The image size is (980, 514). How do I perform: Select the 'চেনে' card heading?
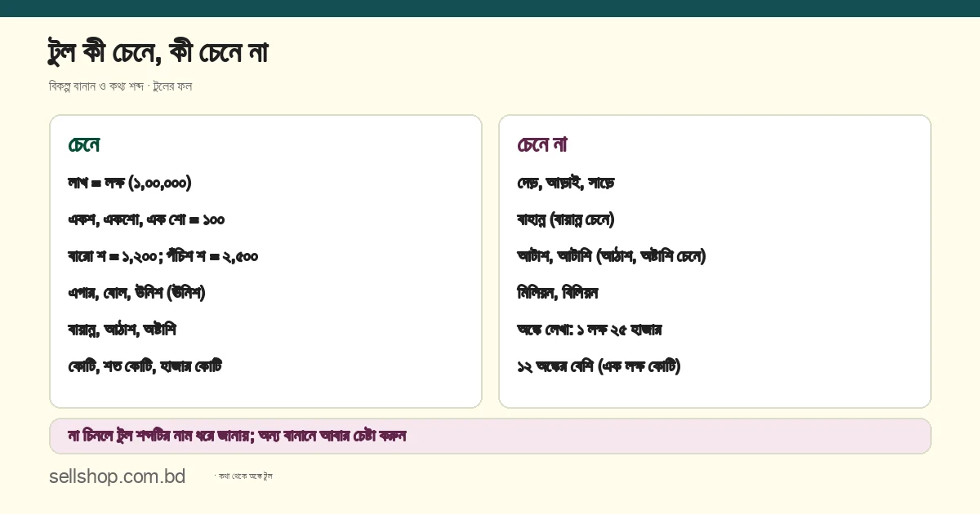(84, 145)
